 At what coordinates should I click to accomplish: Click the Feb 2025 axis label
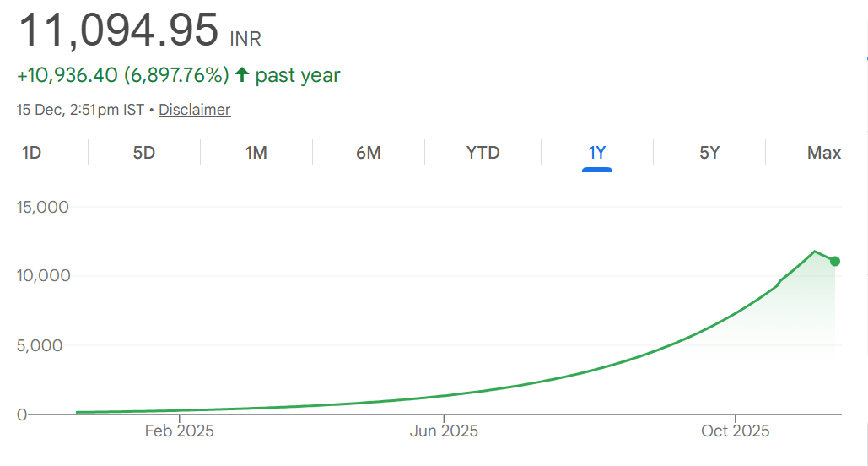pyautogui.click(x=180, y=431)
